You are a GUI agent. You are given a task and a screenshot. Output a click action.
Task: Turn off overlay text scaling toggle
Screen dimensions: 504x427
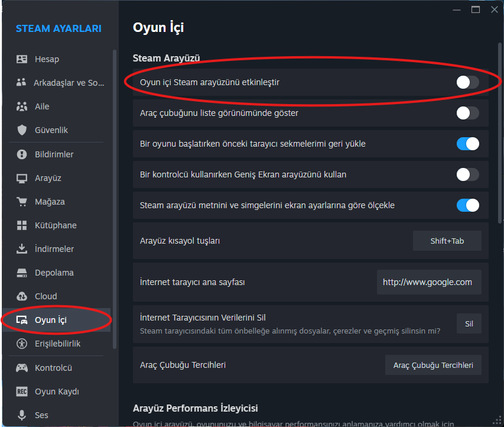pos(468,205)
